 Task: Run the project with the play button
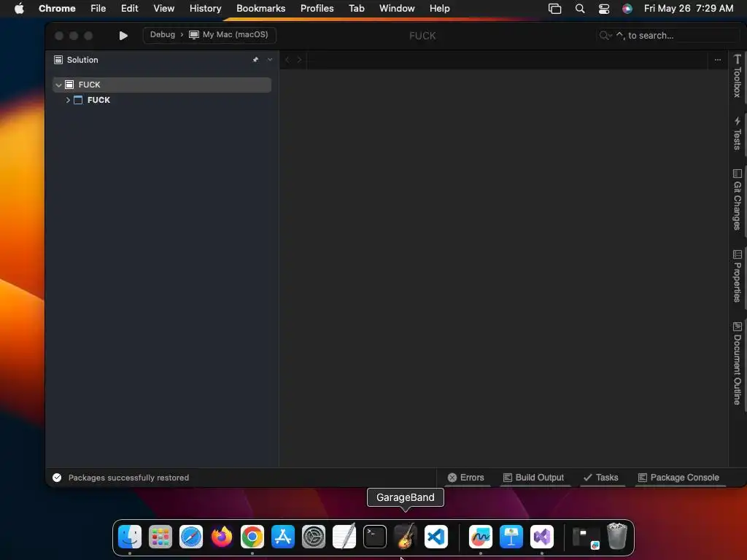click(x=123, y=36)
